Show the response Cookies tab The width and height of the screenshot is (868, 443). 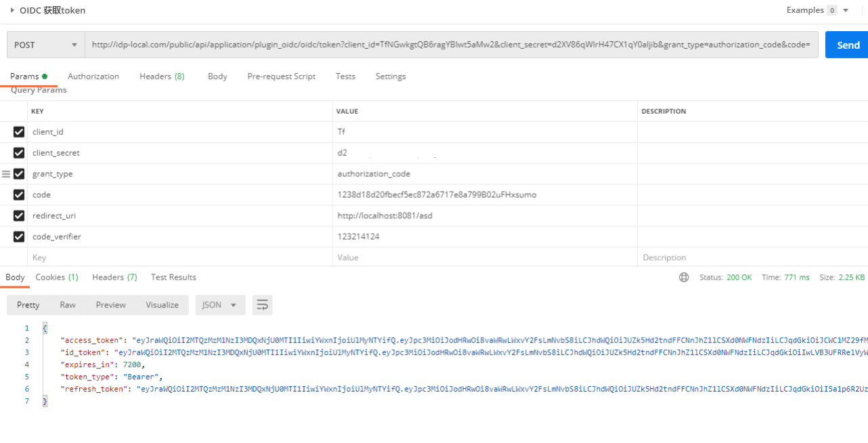point(57,277)
